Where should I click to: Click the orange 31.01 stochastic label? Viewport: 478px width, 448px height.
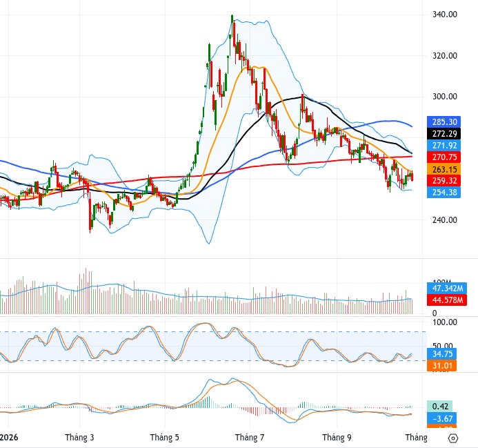[x=441, y=365]
